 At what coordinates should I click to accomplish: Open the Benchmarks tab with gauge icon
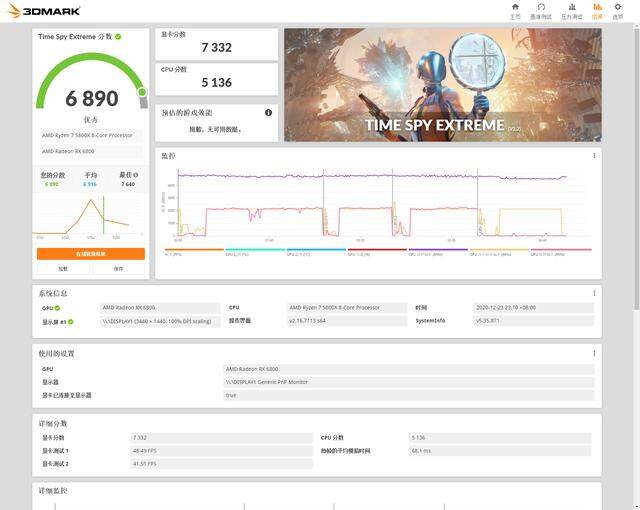click(541, 11)
